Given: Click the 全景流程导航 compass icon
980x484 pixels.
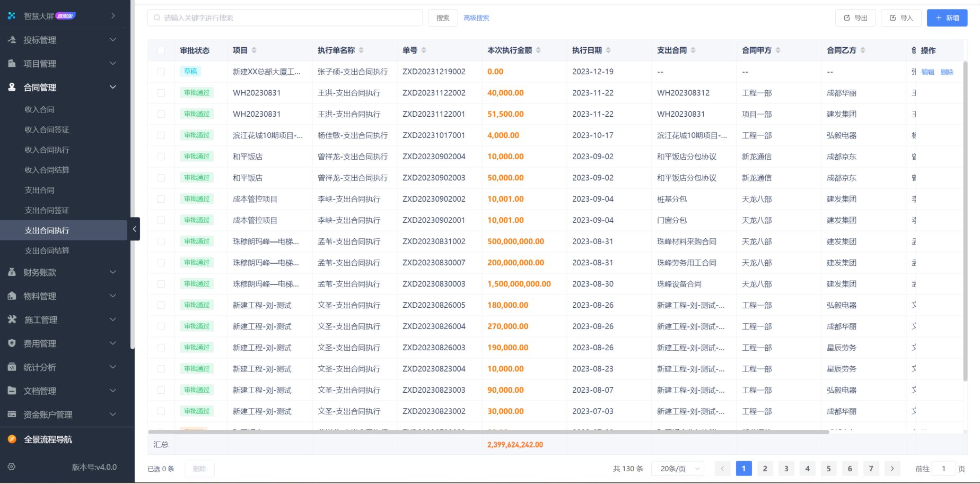Looking at the screenshot, I should pyautogui.click(x=12, y=439).
